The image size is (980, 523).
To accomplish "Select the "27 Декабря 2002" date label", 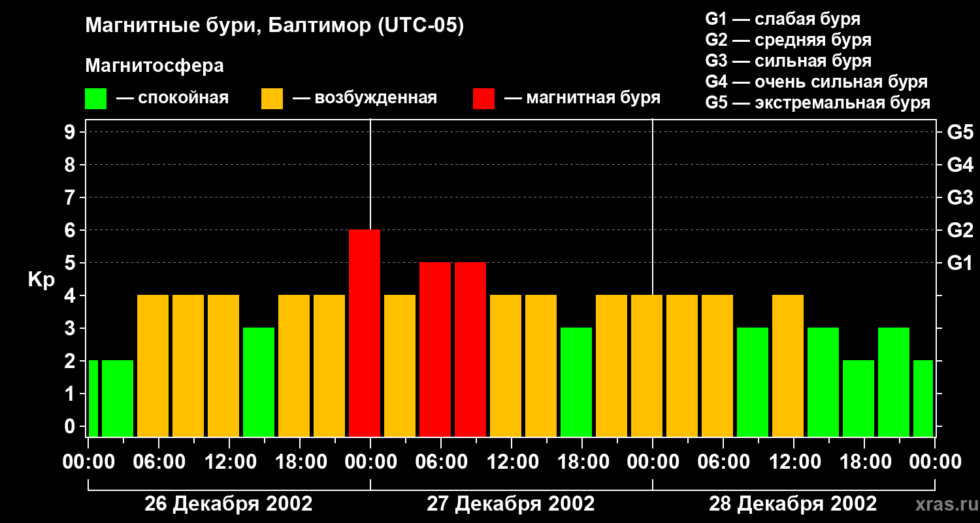I will (510, 504).
